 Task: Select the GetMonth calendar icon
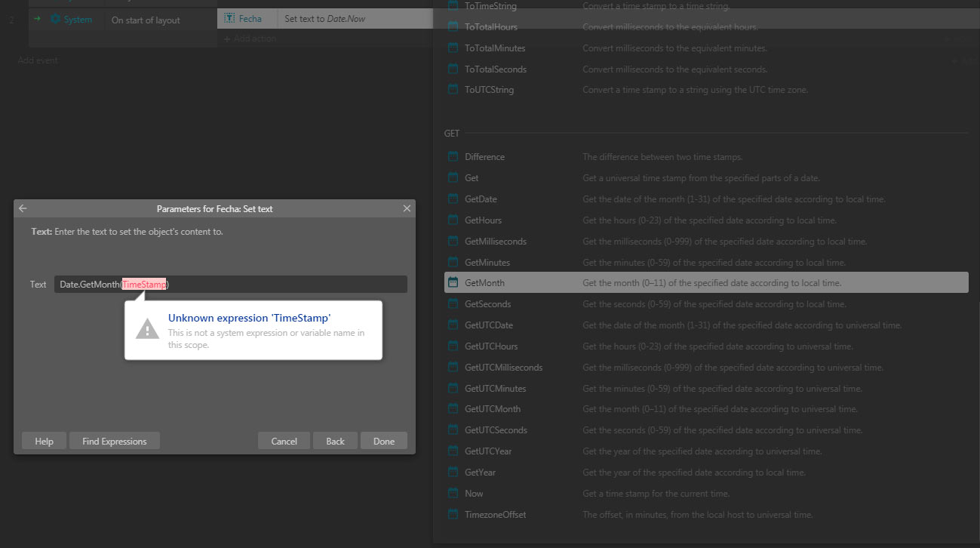click(453, 282)
